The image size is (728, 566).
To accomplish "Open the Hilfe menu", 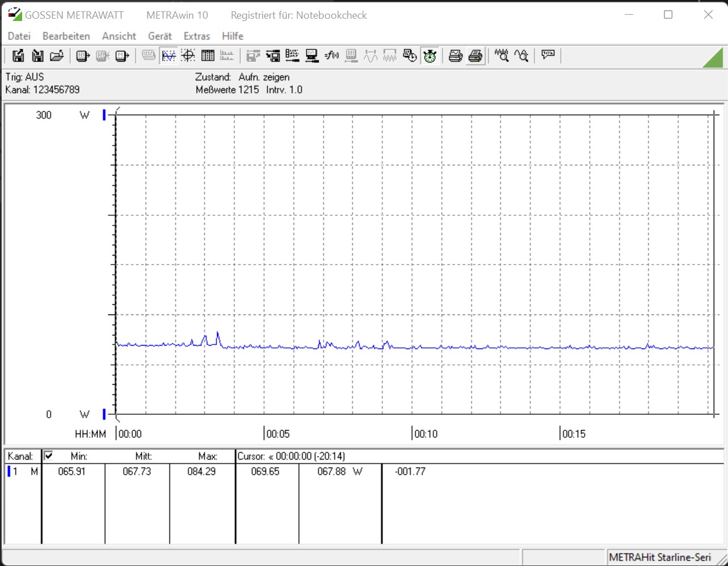I will point(232,36).
